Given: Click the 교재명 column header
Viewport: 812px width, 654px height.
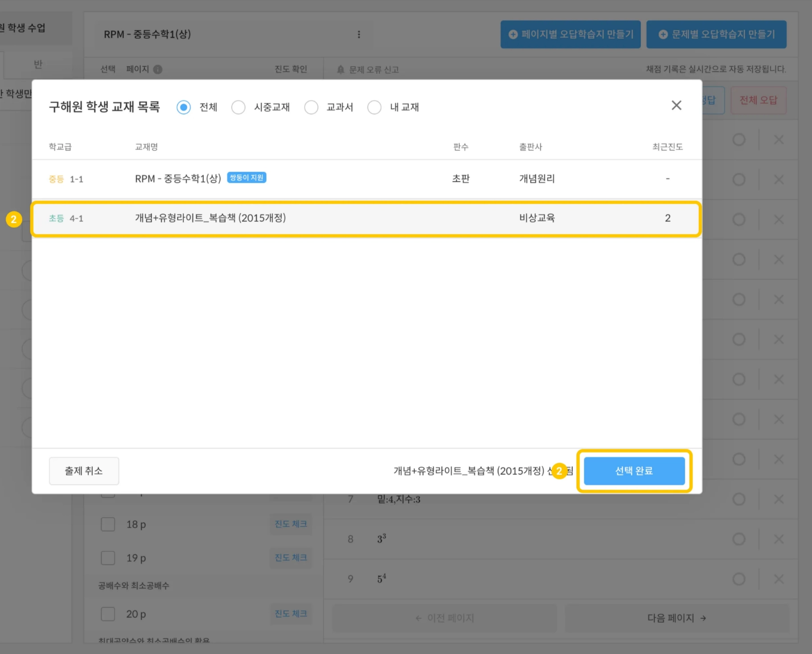Looking at the screenshot, I should (x=147, y=147).
